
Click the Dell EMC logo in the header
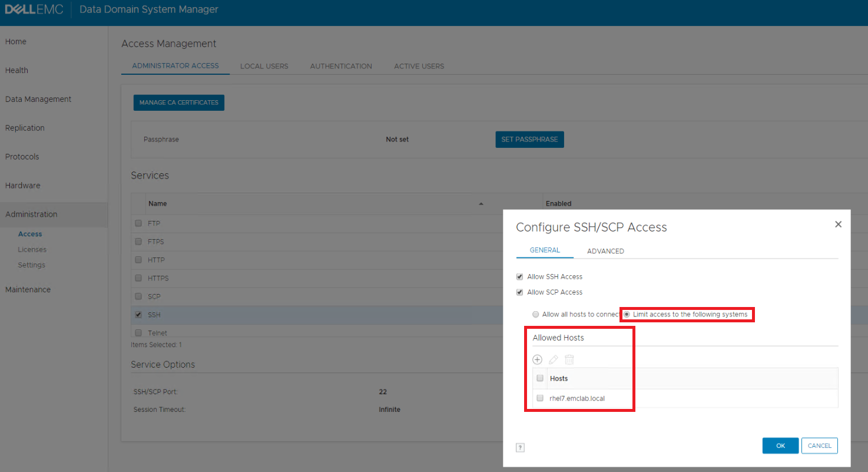[x=34, y=9]
